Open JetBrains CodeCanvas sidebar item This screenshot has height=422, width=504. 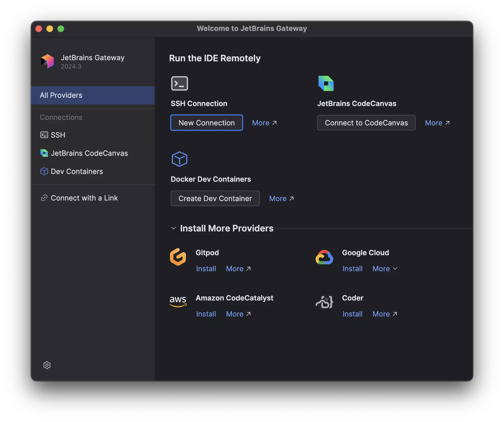tap(89, 153)
